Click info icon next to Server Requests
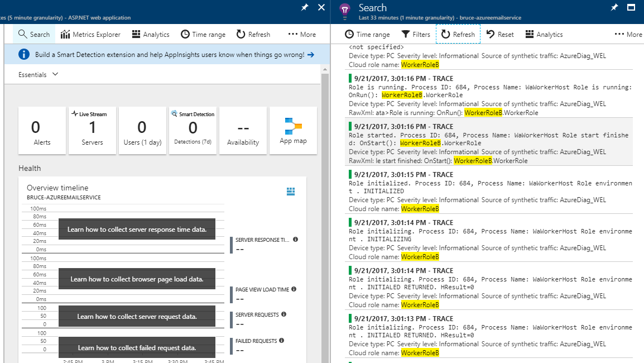This screenshot has width=644, height=363. point(284,314)
